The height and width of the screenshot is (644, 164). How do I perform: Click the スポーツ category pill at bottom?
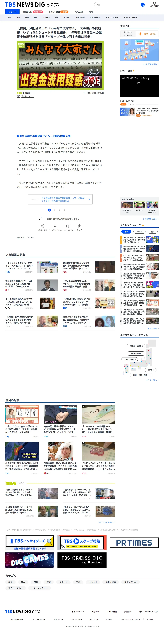click(63, 582)
